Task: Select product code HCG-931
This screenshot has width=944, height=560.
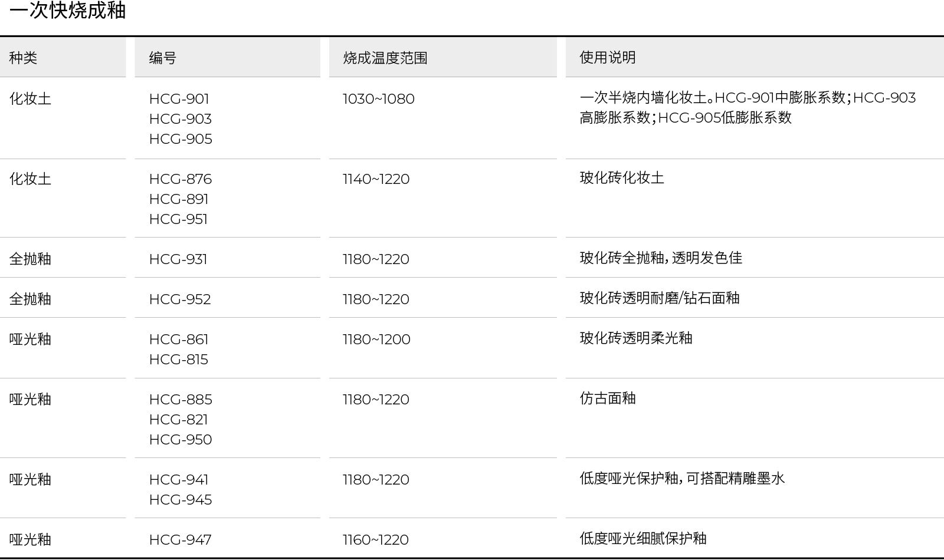Action: coord(178,259)
